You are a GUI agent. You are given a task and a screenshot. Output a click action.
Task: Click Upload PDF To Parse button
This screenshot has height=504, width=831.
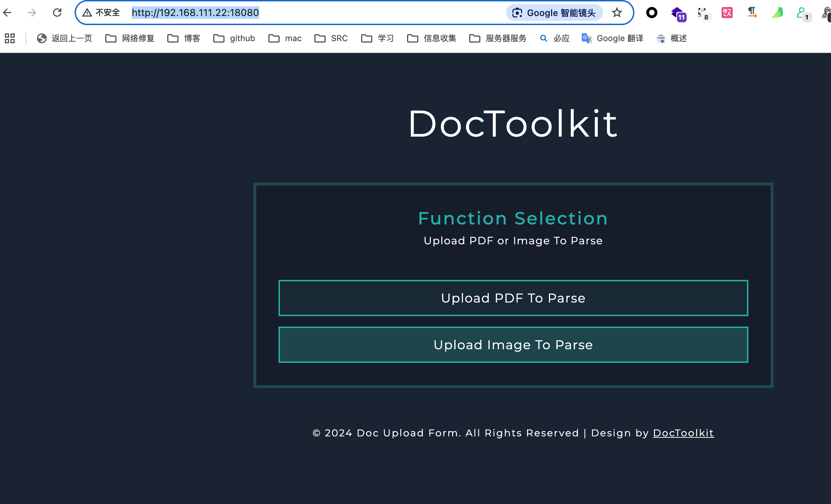pos(513,298)
